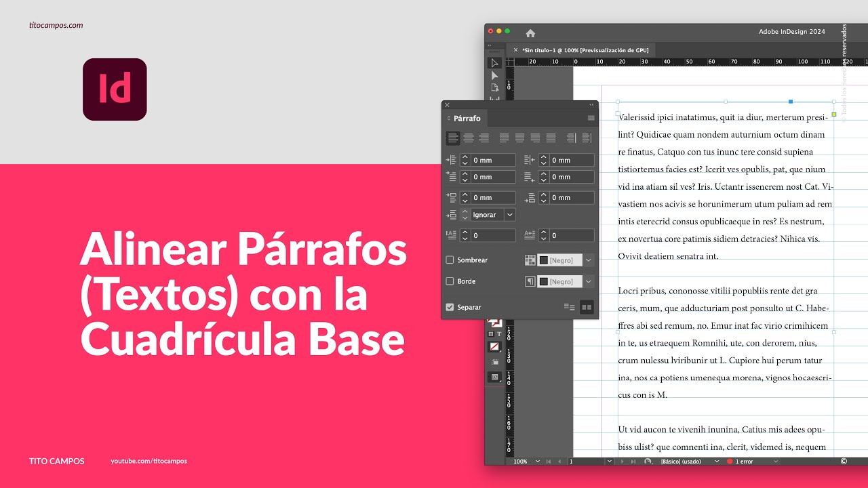Collapse the Párrafo panel with double arrows

click(x=591, y=105)
